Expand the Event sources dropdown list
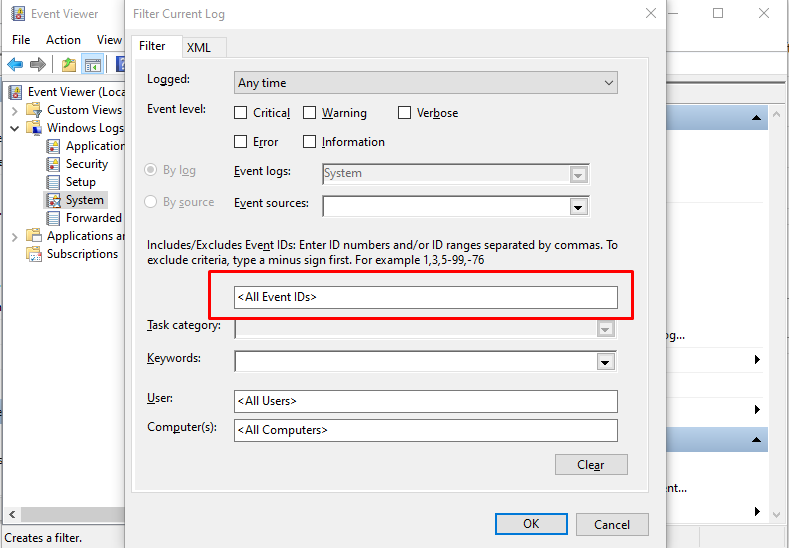The width and height of the screenshot is (789, 548). (577, 207)
